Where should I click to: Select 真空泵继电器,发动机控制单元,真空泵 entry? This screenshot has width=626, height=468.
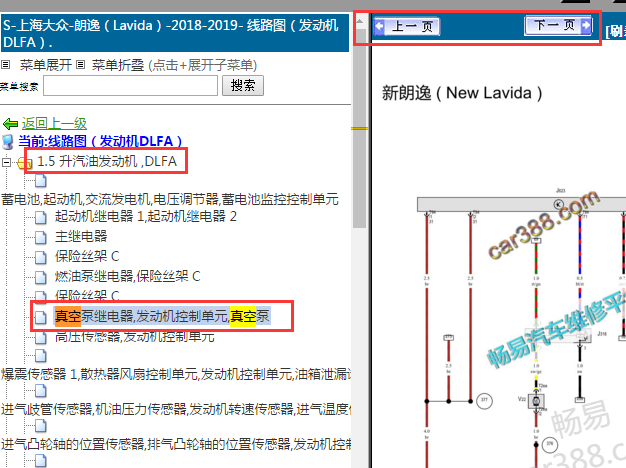pos(162,316)
